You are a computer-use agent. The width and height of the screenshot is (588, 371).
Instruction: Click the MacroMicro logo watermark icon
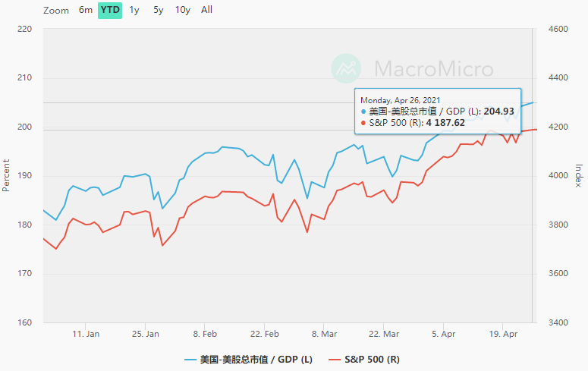point(347,69)
